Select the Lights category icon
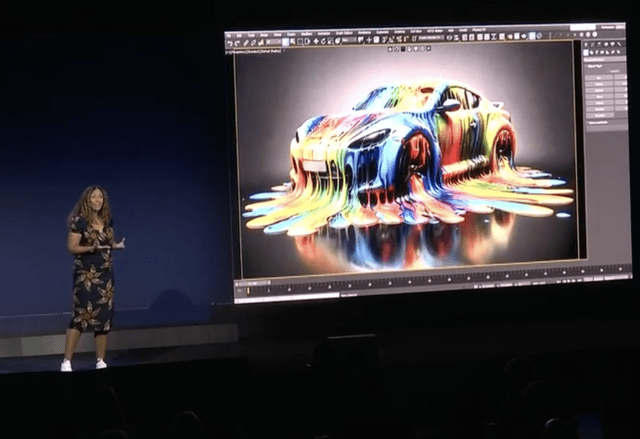This screenshot has width=640, height=439. (x=597, y=52)
